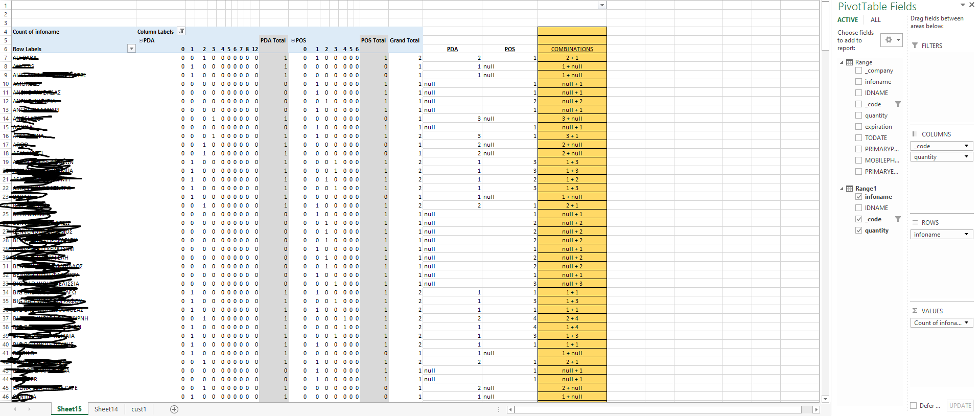Open the _code dropdown in COLUMNS area
Image resolution: width=980 pixels, height=416 pixels.
(x=966, y=146)
